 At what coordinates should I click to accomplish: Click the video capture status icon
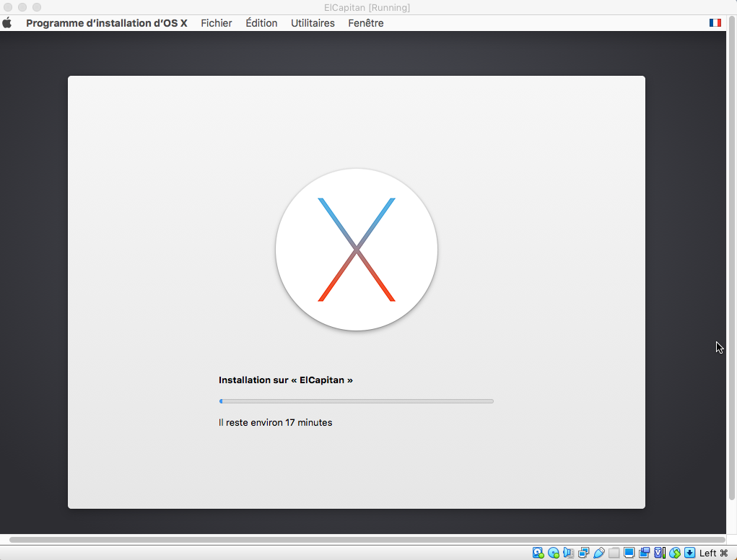point(645,553)
